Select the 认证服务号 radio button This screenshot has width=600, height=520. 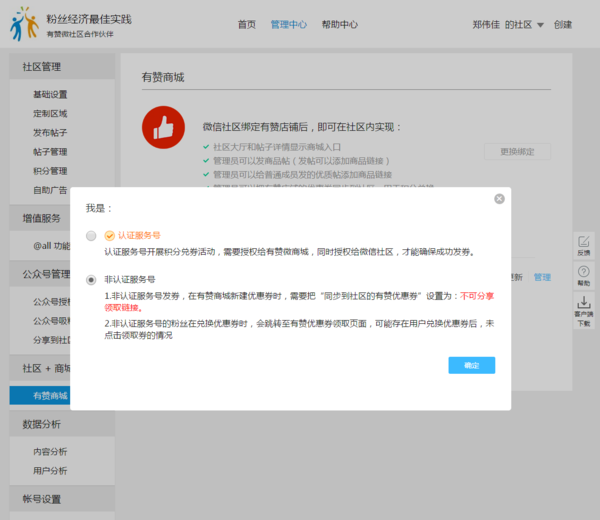pos(91,236)
